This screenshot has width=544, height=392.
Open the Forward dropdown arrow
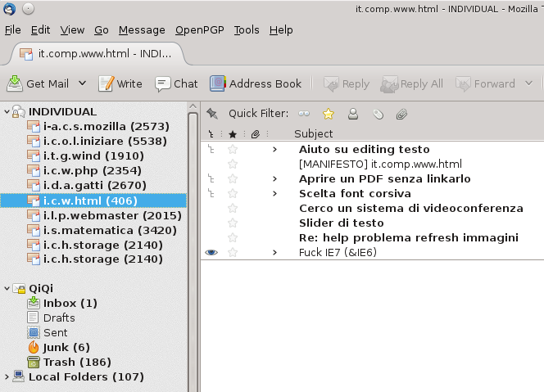(x=528, y=83)
